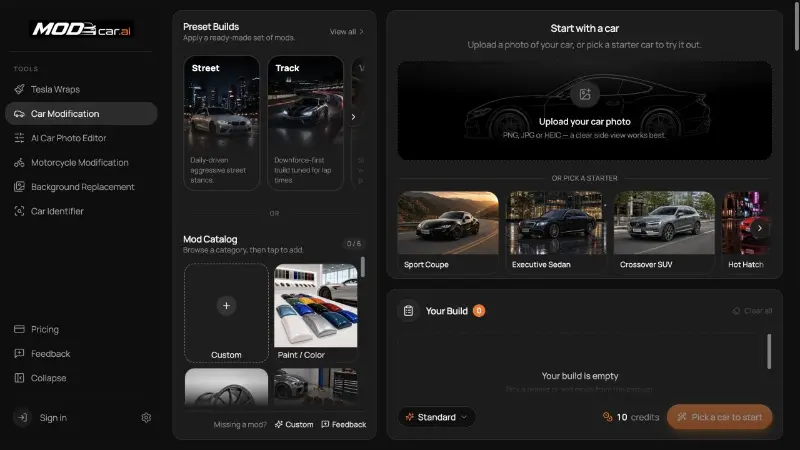
Task: Click the MOD car.ai logo
Action: click(x=82, y=29)
